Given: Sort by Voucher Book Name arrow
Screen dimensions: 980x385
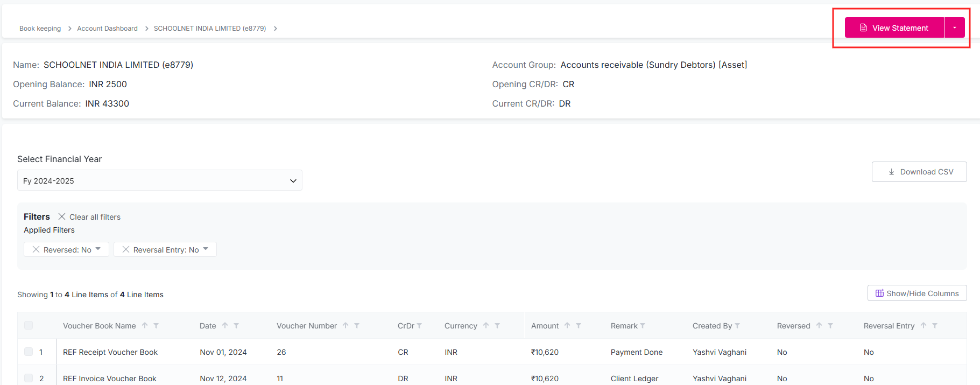Looking at the screenshot, I should point(145,326).
